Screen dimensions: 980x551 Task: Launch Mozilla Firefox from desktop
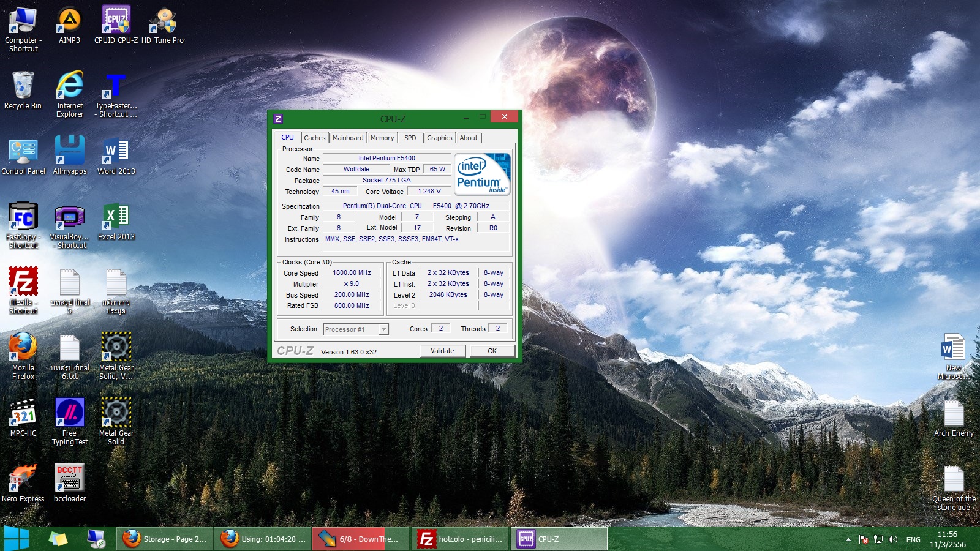point(23,356)
